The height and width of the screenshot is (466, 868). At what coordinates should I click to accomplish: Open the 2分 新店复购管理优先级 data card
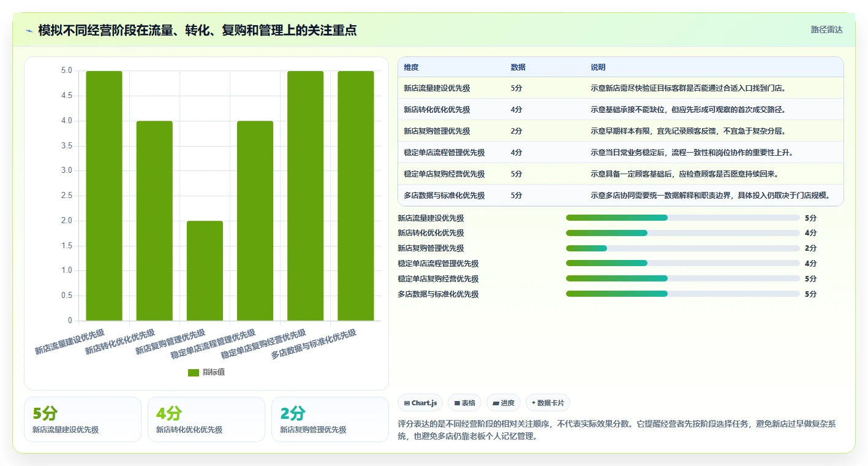(x=330, y=419)
